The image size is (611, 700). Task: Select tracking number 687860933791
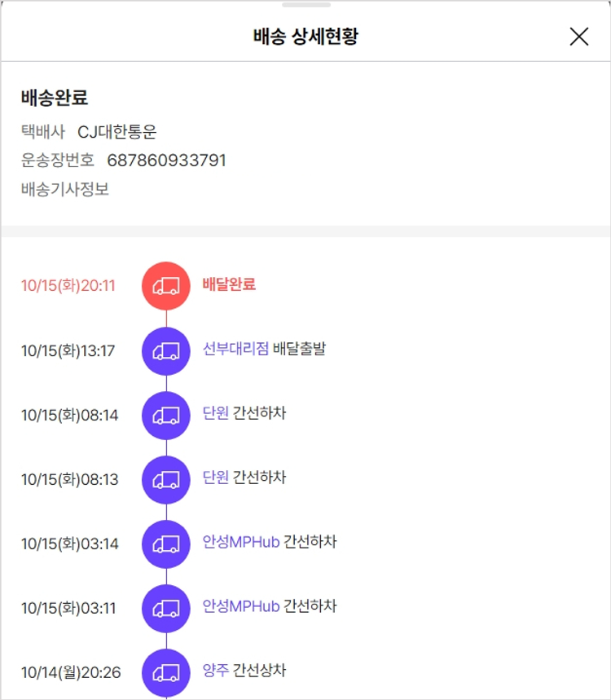tap(166, 161)
